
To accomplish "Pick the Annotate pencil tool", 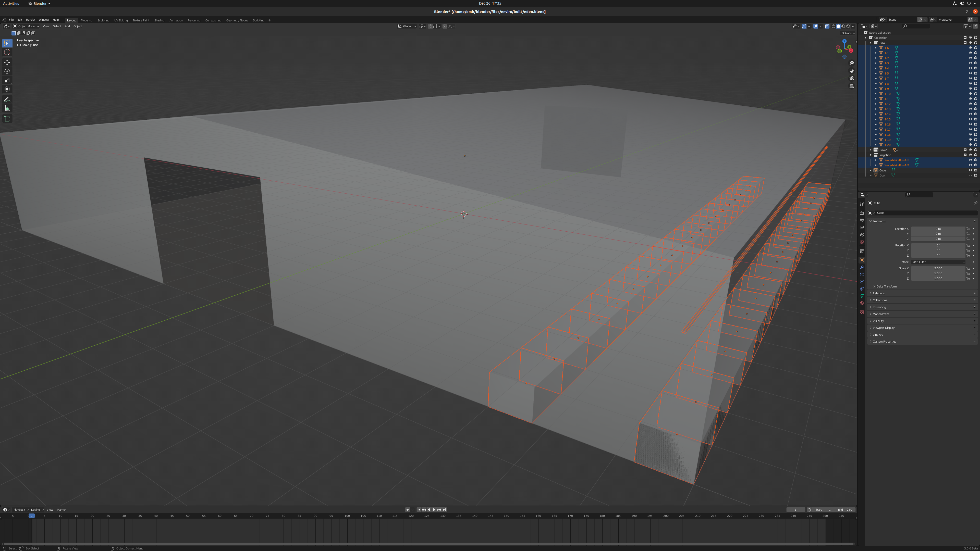I will coord(7,100).
